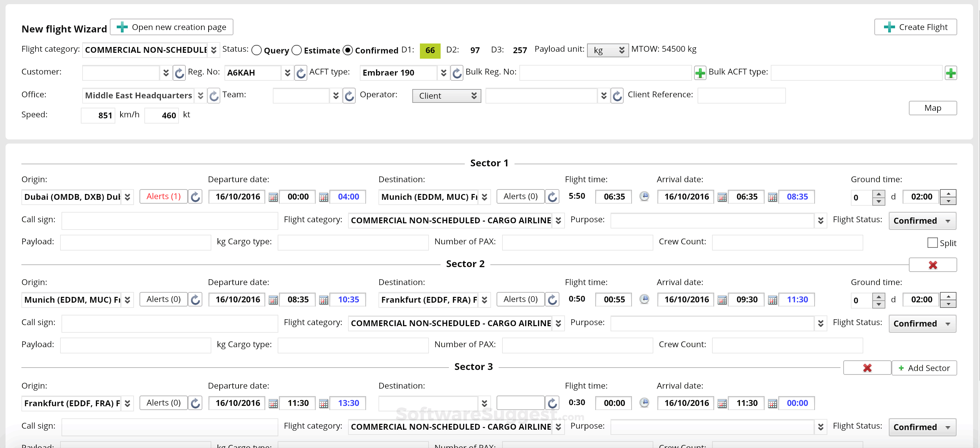
Task: Click refresh icon beside Reg. No A6KAH
Action: (300, 72)
